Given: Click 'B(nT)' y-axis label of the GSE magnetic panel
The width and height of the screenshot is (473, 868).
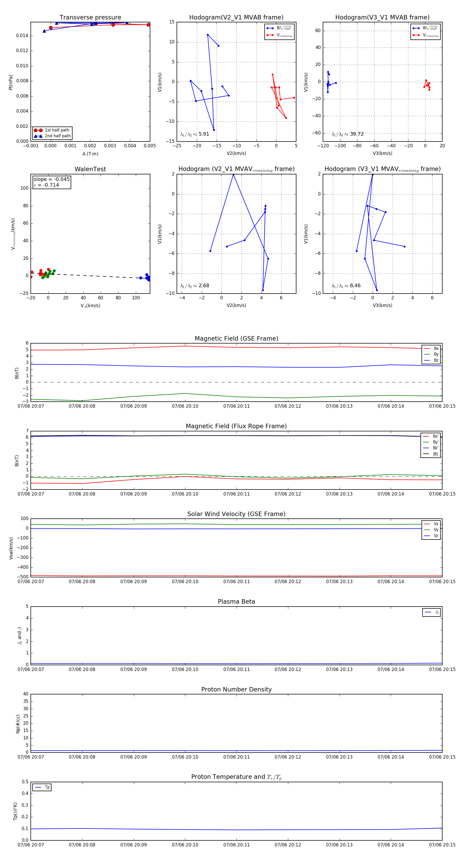Looking at the screenshot, I should point(17,373).
